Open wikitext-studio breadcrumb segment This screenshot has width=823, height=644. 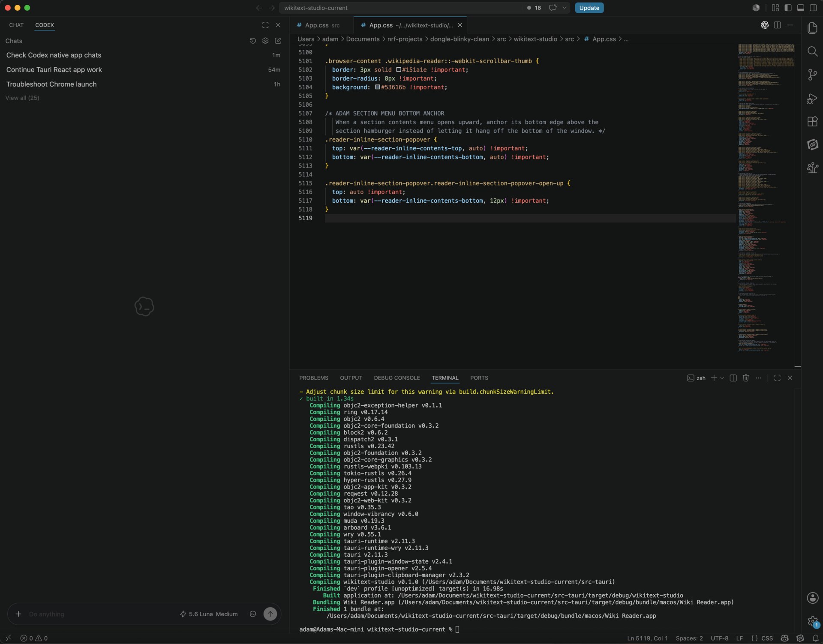click(x=535, y=39)
